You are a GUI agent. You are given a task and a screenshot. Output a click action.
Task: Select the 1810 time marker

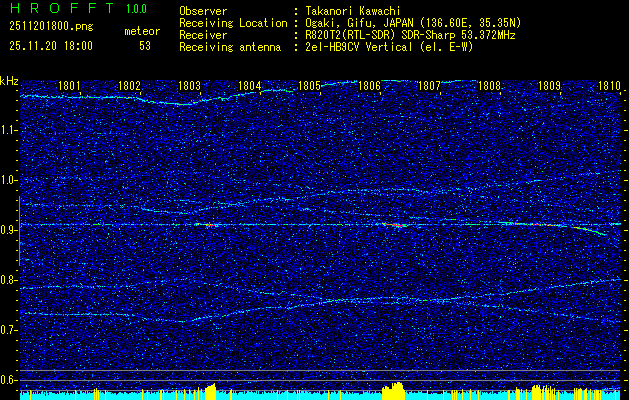pyautogui.click(x=609, y=87)
